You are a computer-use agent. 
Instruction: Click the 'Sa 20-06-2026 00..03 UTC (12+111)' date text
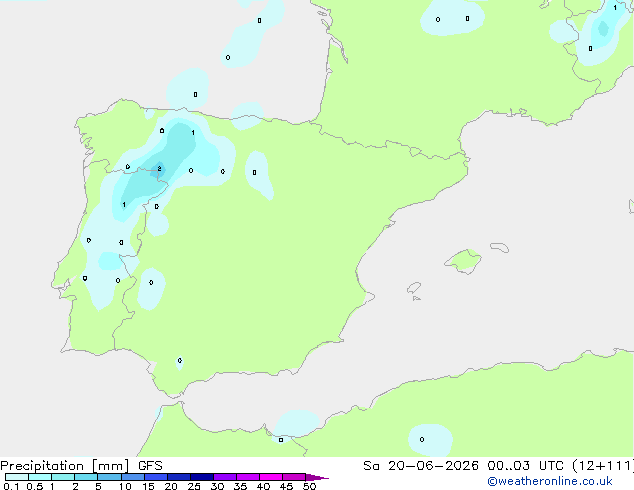[x=498, y=466]
